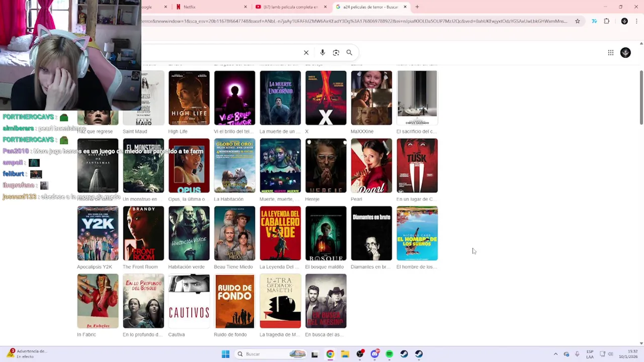Image resolution: width=644 pixels, height=362 pixels.
Task: Click the taskbar Buscar search box
Action: [x=271, y=354]
